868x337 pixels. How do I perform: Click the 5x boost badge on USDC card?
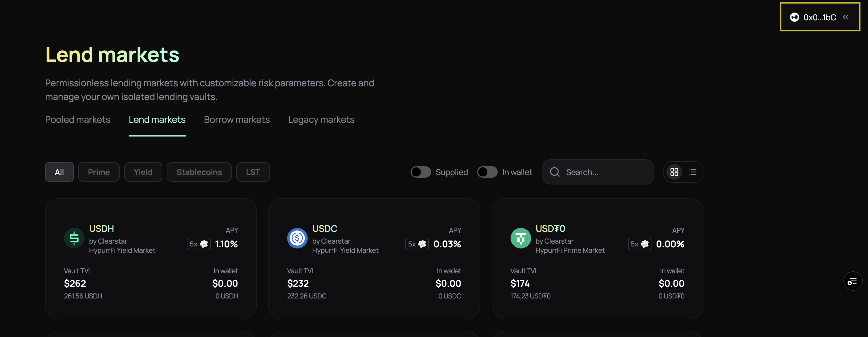tap(417, 244)
